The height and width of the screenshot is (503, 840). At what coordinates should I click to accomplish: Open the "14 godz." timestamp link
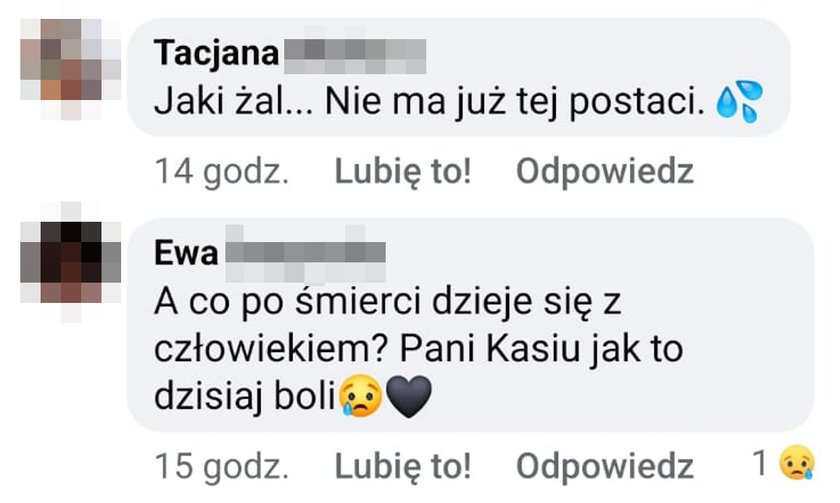tap(222, 171)
